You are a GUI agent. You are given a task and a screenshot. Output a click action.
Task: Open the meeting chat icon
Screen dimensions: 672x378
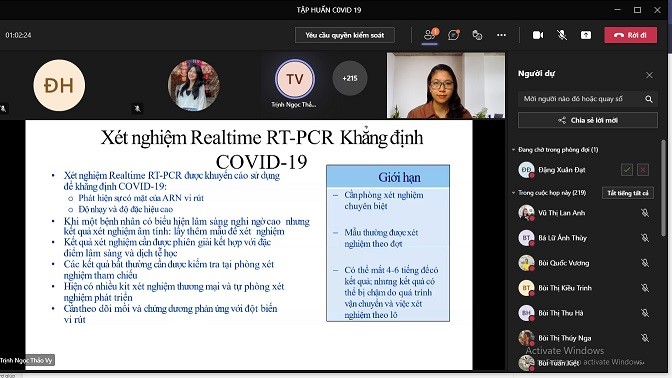[x=453, y=35]
